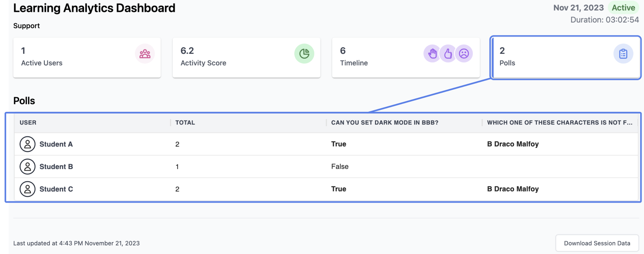Select the Timeline card
The width and height of the screenshot is (644, 254).
(x=406, y=58)
